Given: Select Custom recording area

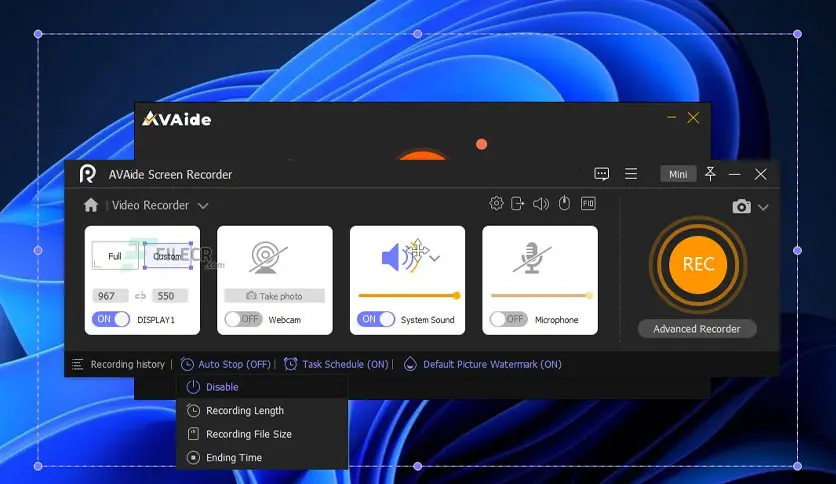Looking at the screenshot, I should click(x=168, y=256).
